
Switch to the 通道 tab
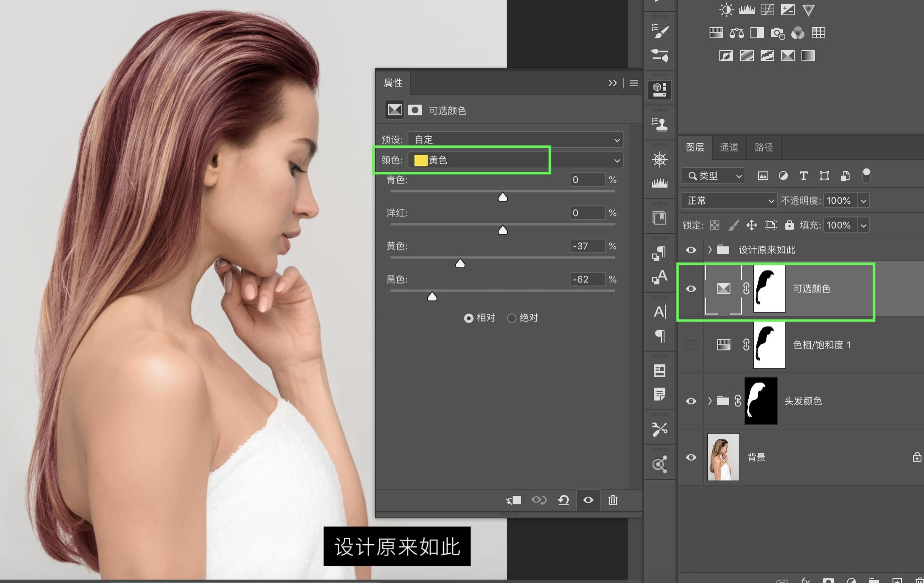(729, 148)
